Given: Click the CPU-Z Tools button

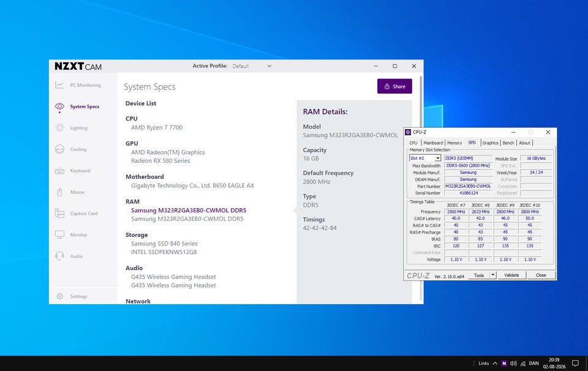Looking at the screenshot, I should [x=479, y=275].
